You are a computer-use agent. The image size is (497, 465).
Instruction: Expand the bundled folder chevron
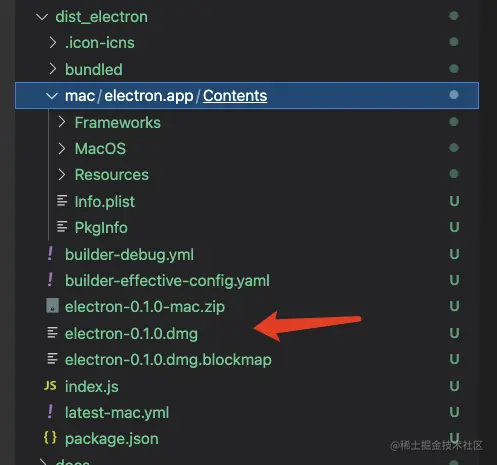52,69
